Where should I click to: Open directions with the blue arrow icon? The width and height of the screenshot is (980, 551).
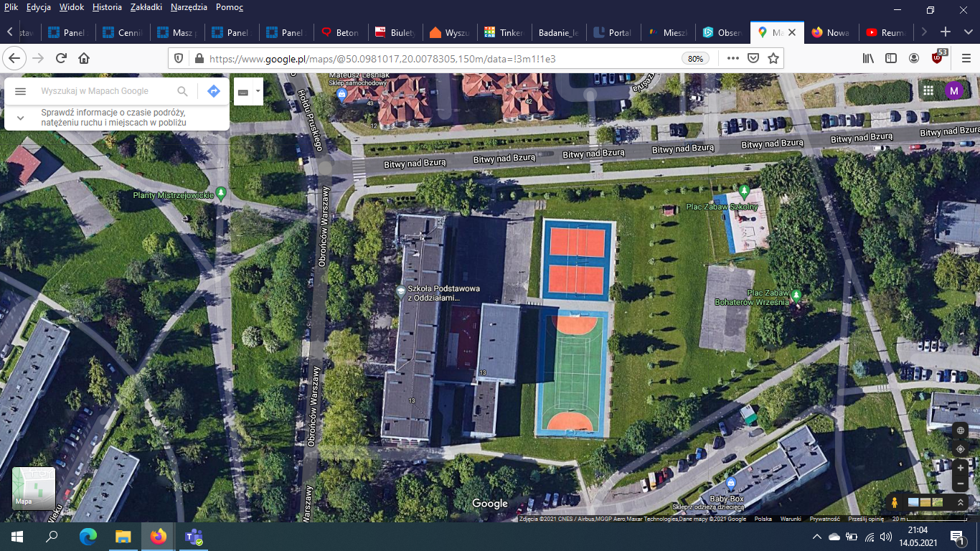213,91
